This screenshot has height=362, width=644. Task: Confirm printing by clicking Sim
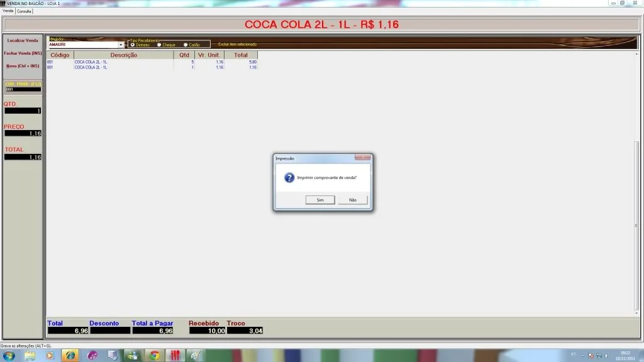click(320, 200)
